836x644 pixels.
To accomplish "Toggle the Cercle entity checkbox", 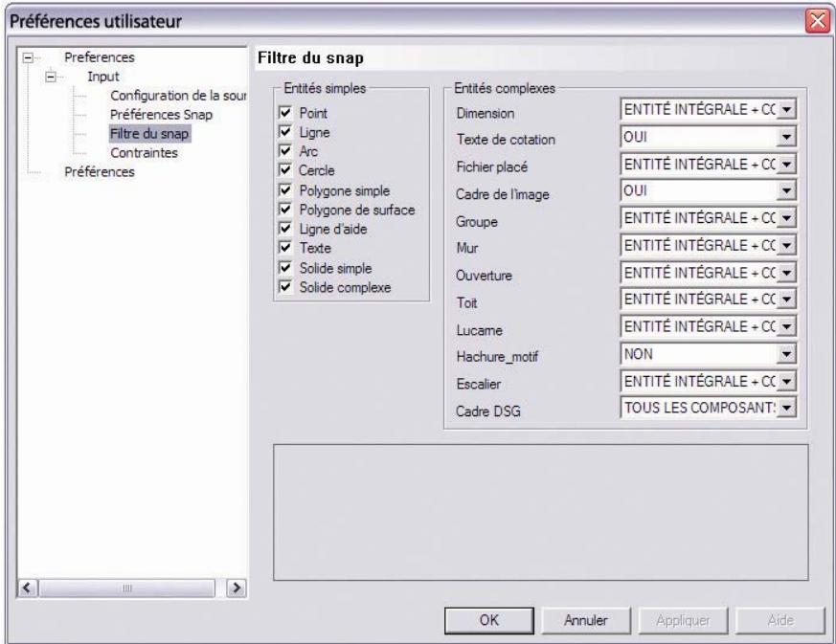I will pyautogui.click(x=286, y=168).
